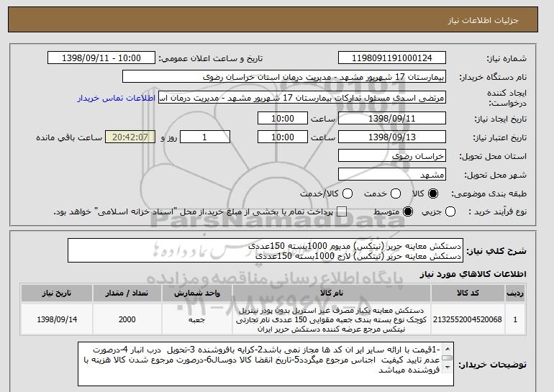
Task: Click the validity time field beside 1398/09/13
Action: click(x=283, y=137)
